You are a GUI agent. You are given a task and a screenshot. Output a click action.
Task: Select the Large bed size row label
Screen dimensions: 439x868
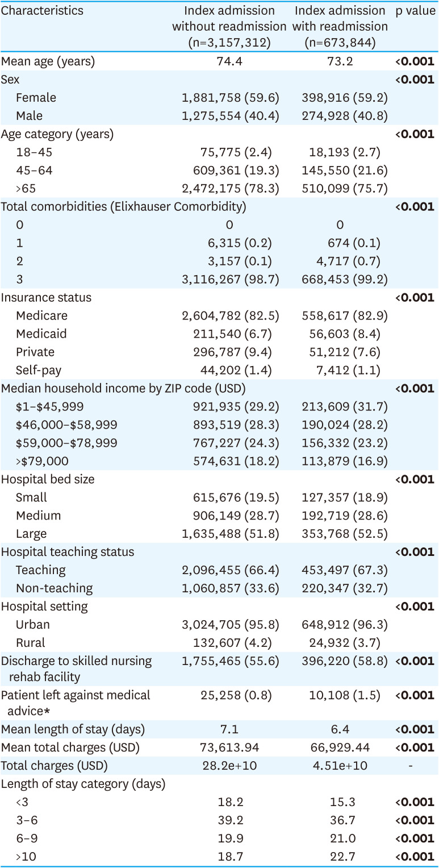coord(31,534)
